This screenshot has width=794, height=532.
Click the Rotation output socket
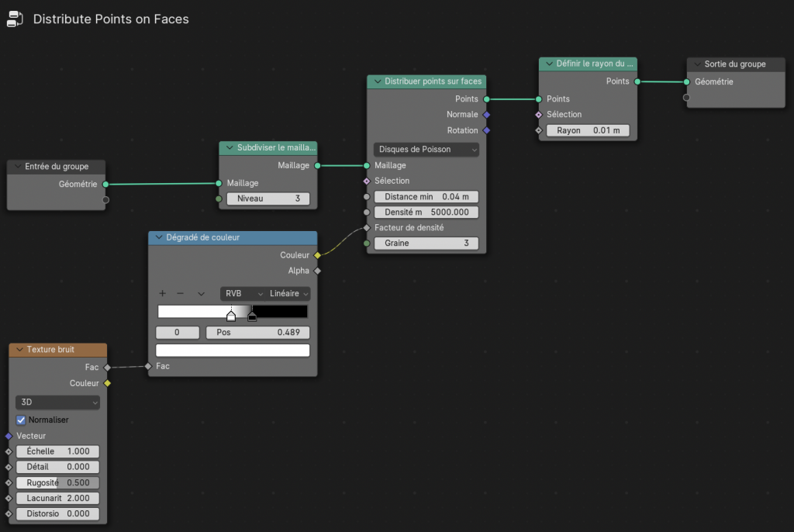pos(486,130)
